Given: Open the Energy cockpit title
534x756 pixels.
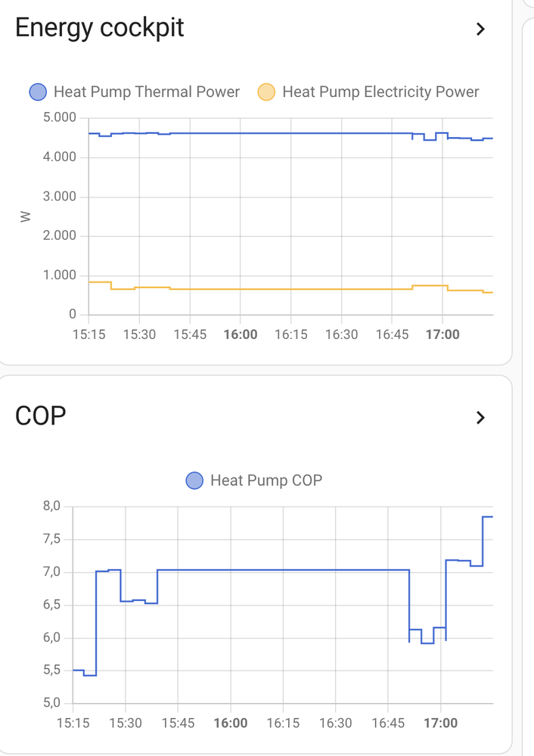Looking at the screenshot, I should tap(100, 28).
